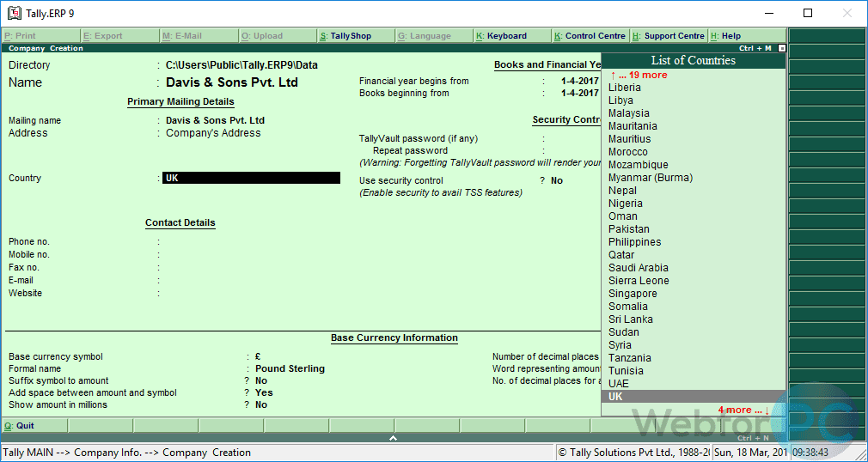868x462 pixels.
Task: Close the Company Creation panel with X
Action: (x=782, y=48)
